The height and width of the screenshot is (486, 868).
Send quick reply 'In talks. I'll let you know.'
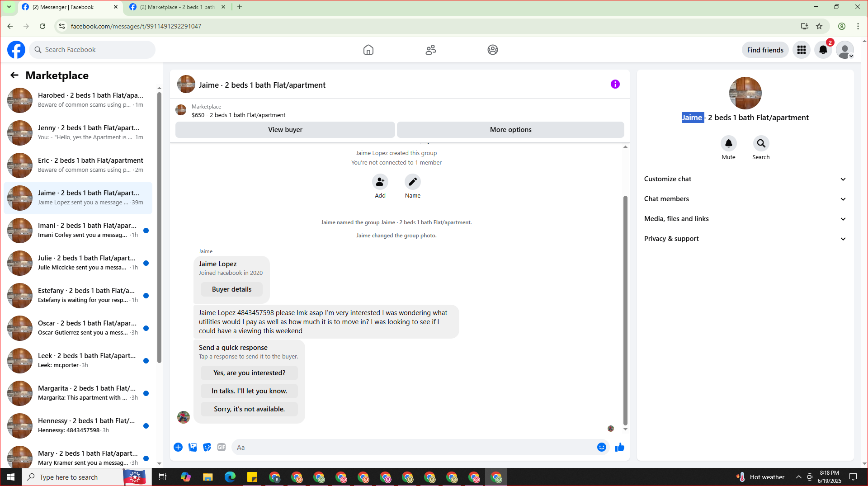(250, 391)
